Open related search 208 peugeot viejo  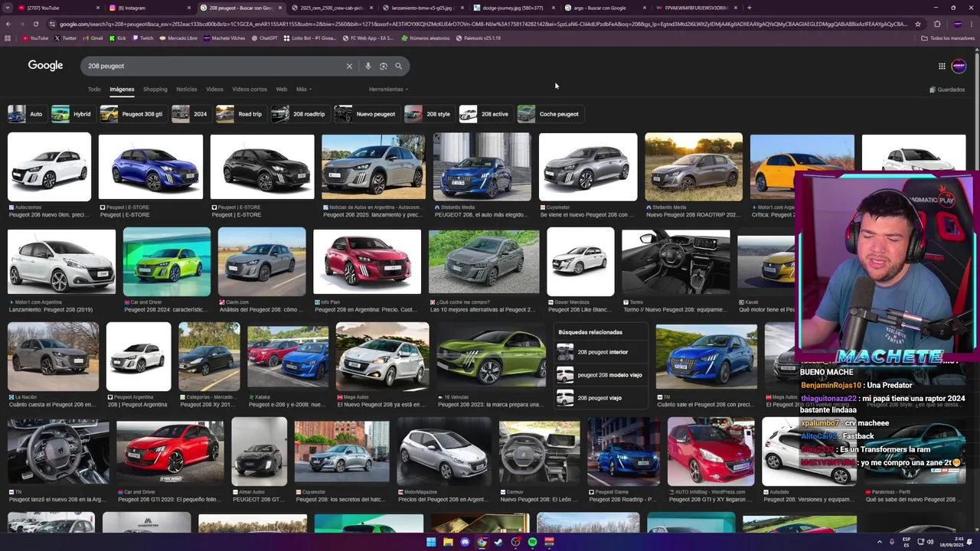point(600,398)
